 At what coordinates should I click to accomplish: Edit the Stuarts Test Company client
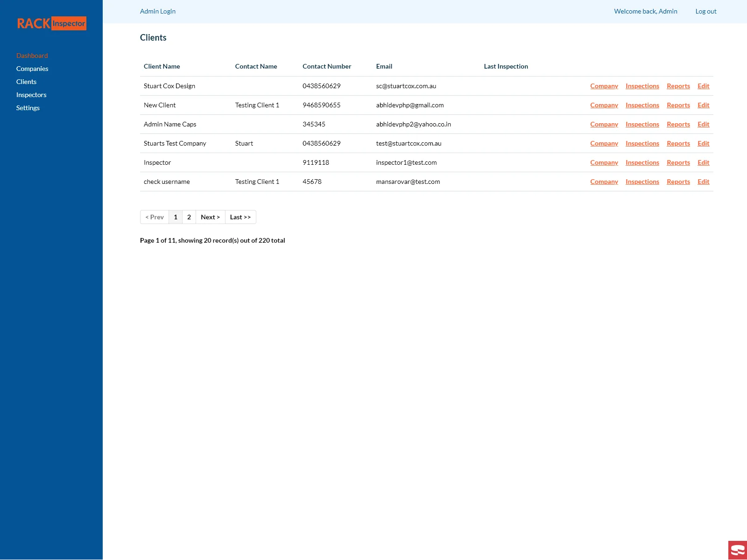[703, 143]
